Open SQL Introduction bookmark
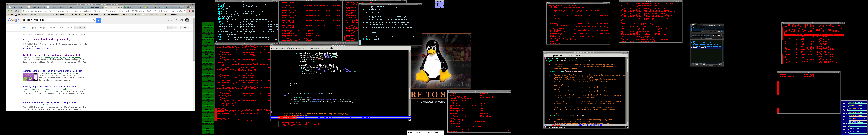 point(150,15)
